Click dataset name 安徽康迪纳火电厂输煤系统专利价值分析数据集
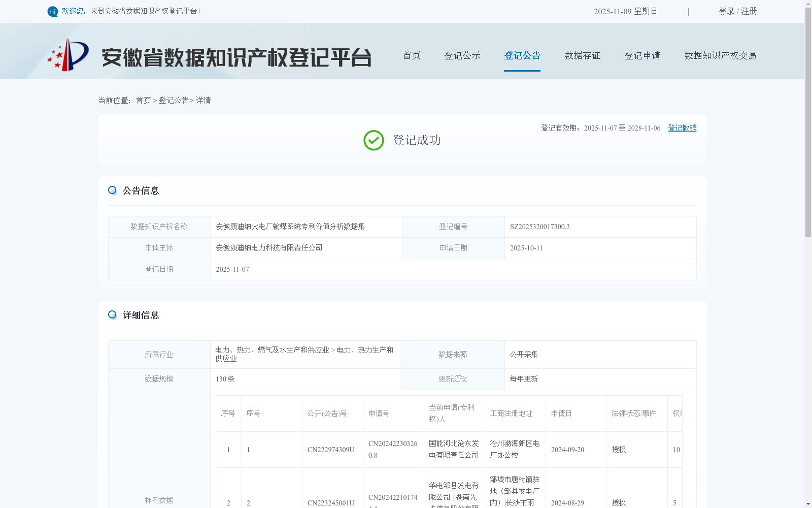 [x=290, y=227]
